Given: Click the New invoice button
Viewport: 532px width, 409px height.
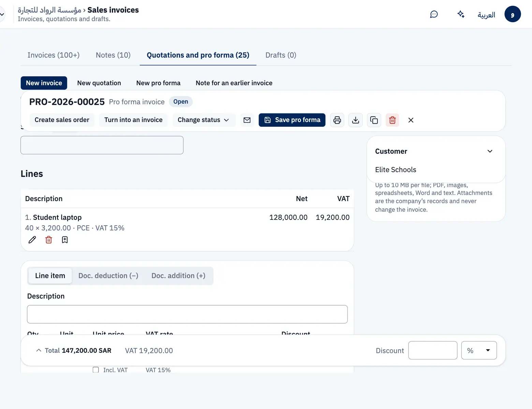Looking at the screenshot, I should [44, 83].
